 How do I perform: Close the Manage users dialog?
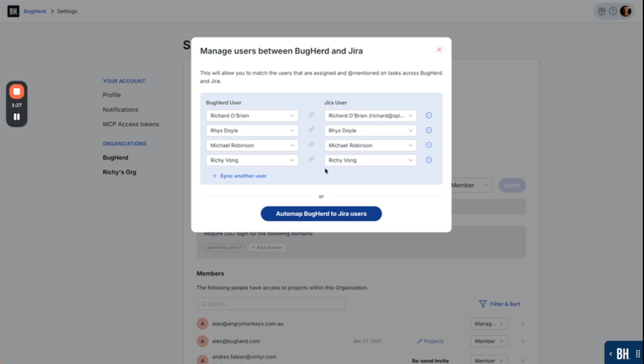click(x=439, y=50)
